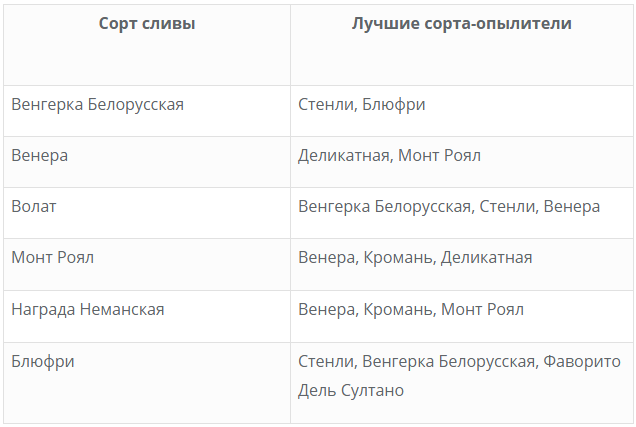Click the 'Дель Султано' text line
The image size is (636, 427).
(351, 389)
